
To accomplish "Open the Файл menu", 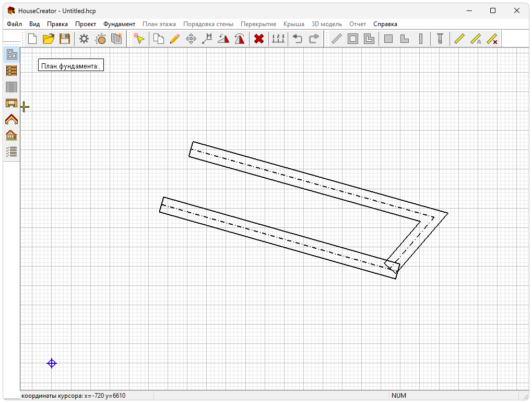I will point(14,24).
